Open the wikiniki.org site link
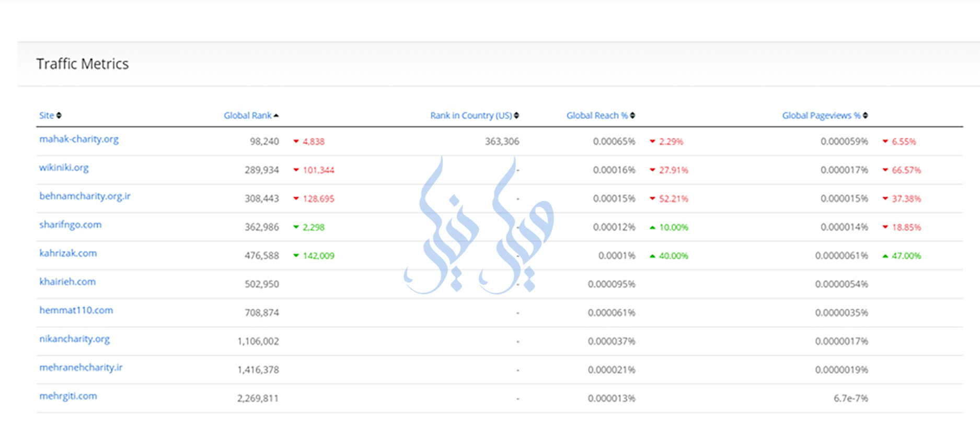Screen dimensions: 980x433 click(x=64, y=168)
